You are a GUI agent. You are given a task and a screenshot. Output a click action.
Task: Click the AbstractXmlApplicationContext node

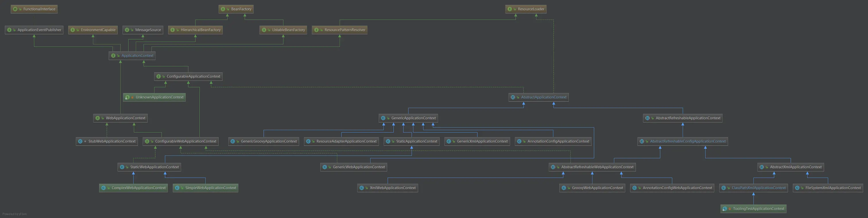(790, 167)
